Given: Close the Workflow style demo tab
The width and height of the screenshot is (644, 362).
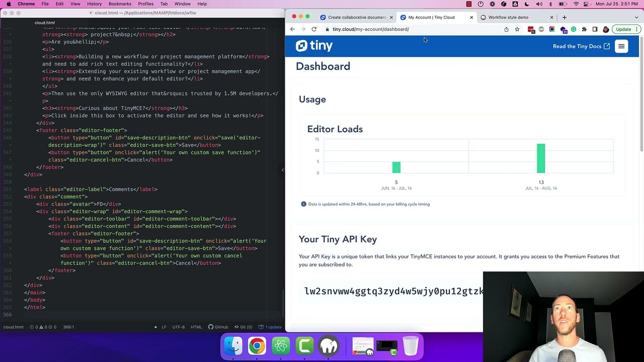Looking at the screenshot, I should 551,17.
